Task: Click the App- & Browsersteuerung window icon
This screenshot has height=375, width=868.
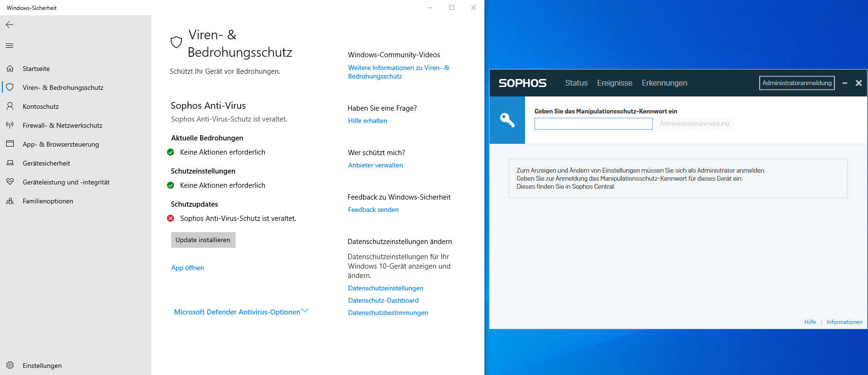Action: (10, 144)
